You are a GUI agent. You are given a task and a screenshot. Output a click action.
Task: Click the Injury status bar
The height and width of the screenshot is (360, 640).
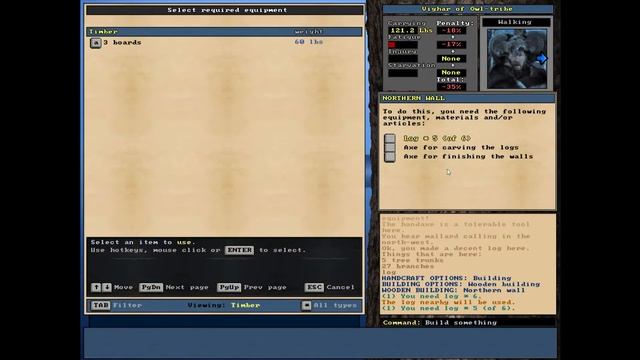click(x=402, y=59)
